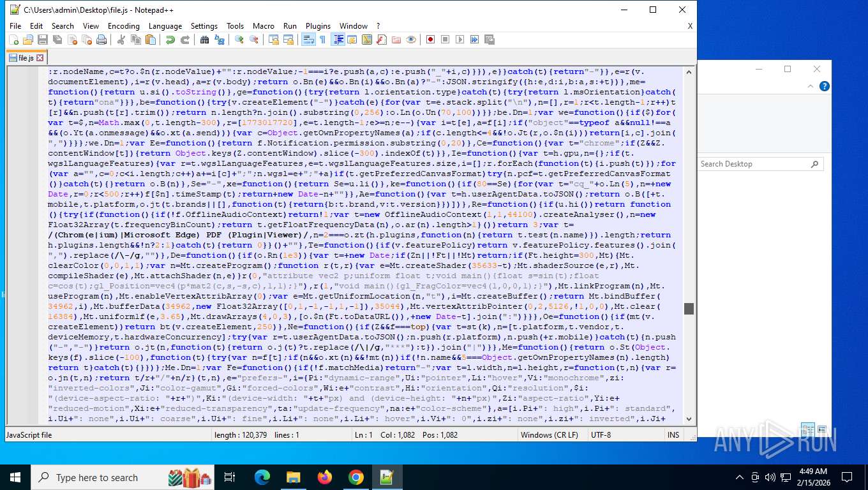Select the file.js document tab
Screen dimensions: 868x490
pos(26,57)
